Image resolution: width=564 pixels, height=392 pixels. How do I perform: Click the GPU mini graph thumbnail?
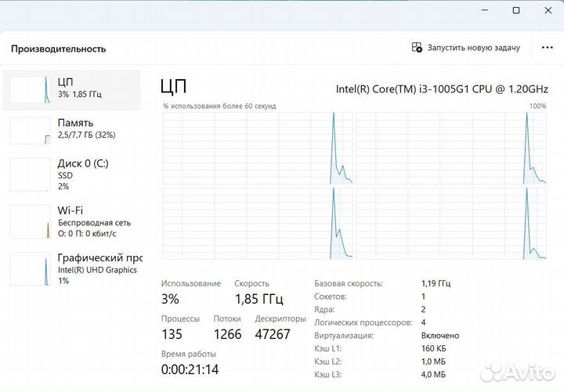click(30, 268)
